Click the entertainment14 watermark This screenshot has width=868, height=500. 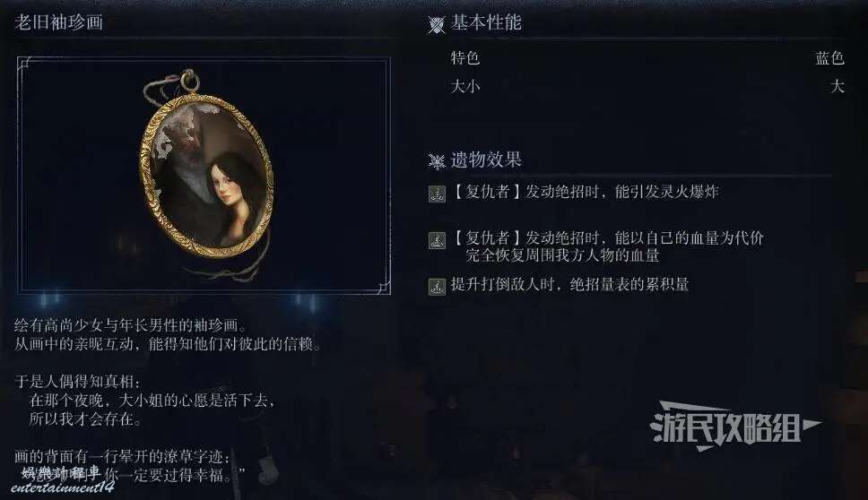(x=63, y=487)
